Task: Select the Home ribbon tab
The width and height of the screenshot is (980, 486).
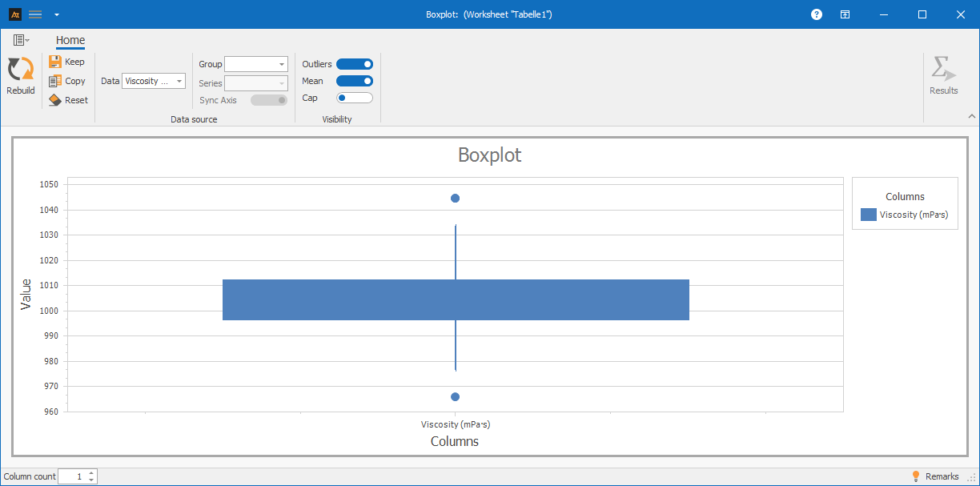Action: (70, 41)
